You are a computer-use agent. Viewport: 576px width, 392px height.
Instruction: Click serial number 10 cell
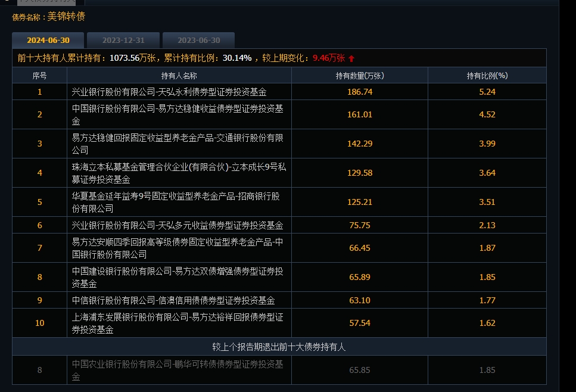[x=40, y=323]
